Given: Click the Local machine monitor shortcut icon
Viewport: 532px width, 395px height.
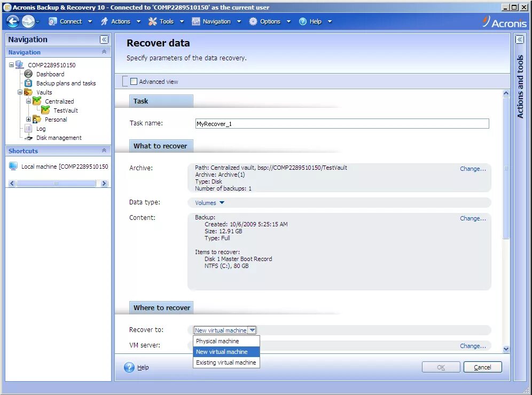Looking at the screenshot, I should [x=13, y=166].
